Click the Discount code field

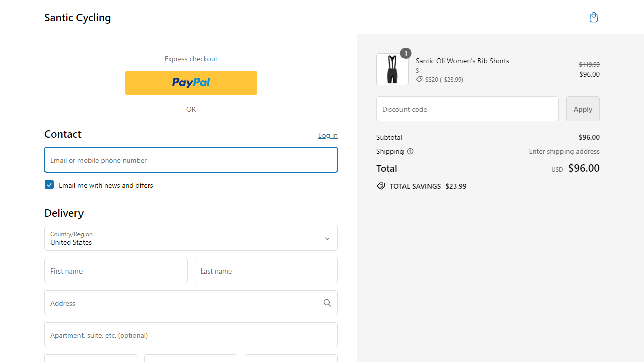click(x=467, y=109)
